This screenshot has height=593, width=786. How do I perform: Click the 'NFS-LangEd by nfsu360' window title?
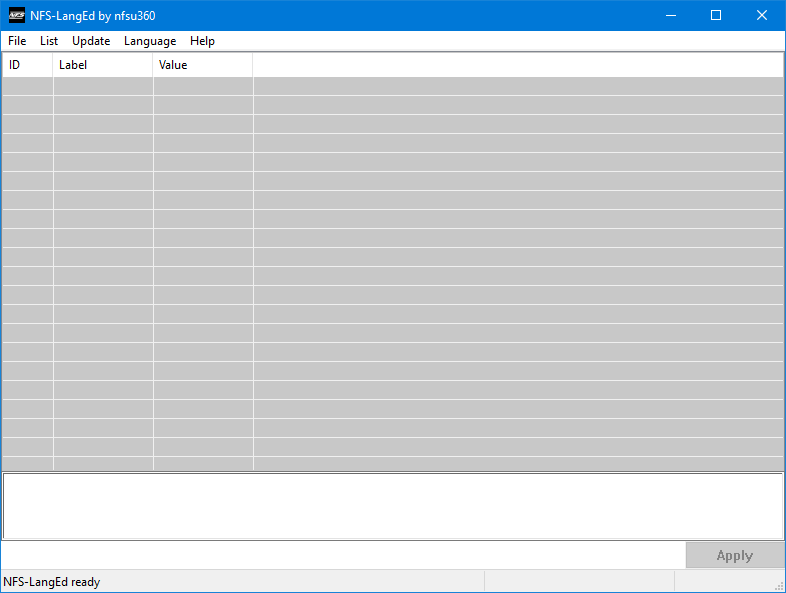click(93, 15)
